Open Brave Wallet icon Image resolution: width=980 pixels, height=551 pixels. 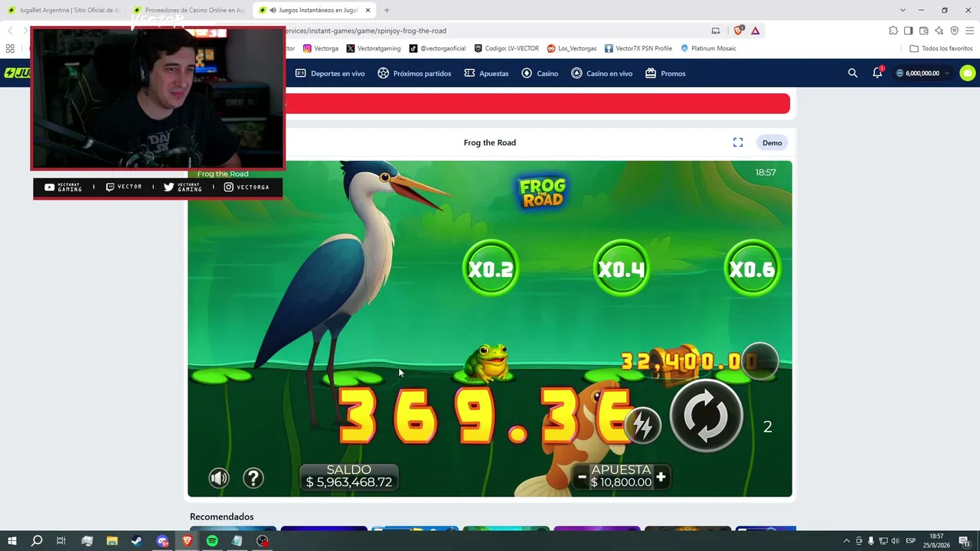click(x=923, y=31)
